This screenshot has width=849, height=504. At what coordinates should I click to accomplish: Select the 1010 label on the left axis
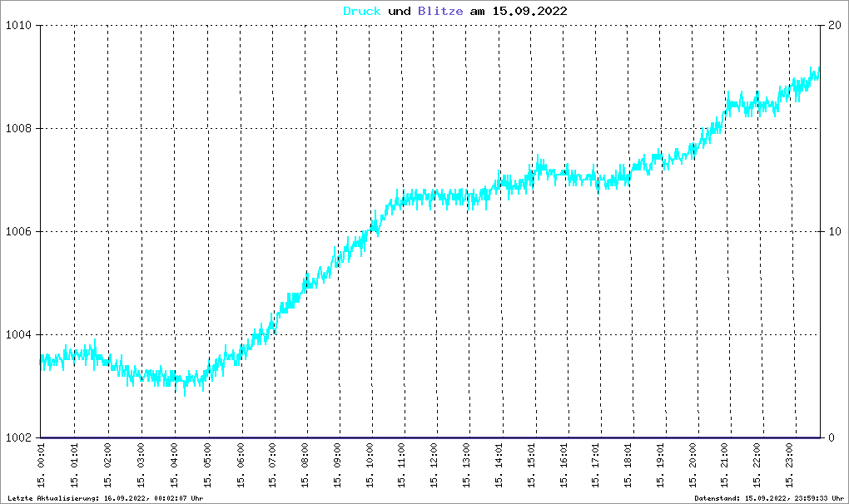click(17, 26)
